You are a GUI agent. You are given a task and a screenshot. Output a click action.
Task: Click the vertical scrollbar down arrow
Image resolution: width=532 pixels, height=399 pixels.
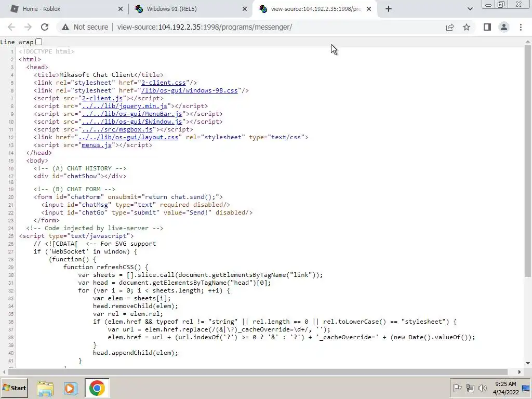pyautogui.click(x=528, y=363)
